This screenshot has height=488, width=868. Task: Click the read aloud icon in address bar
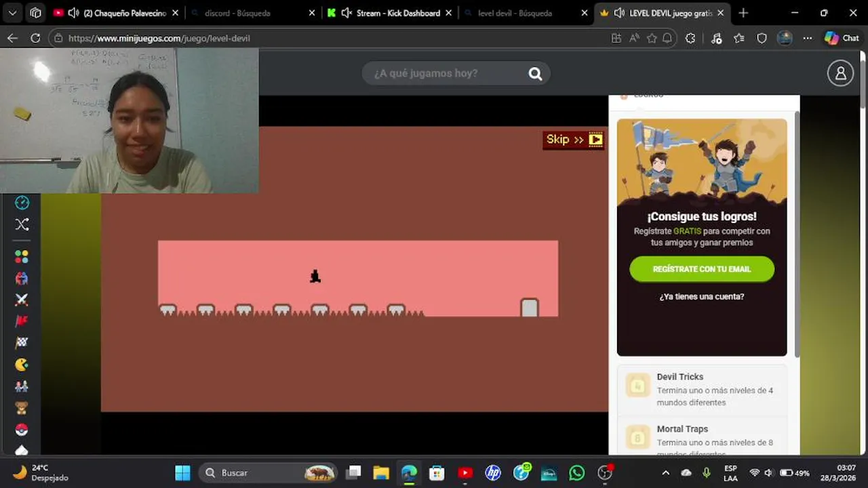[634, 39]
